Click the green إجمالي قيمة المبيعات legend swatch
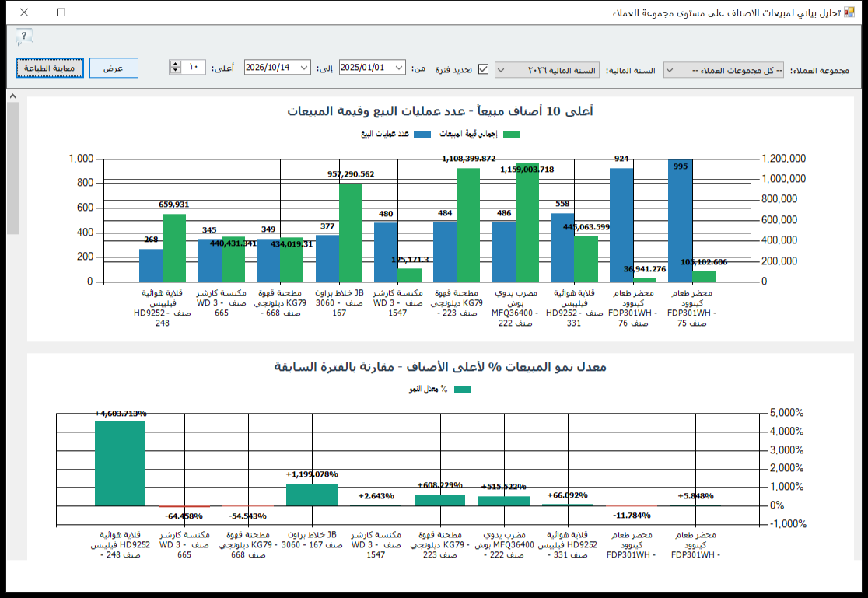The height and width of the screenshot is (598, 868). 512,134
